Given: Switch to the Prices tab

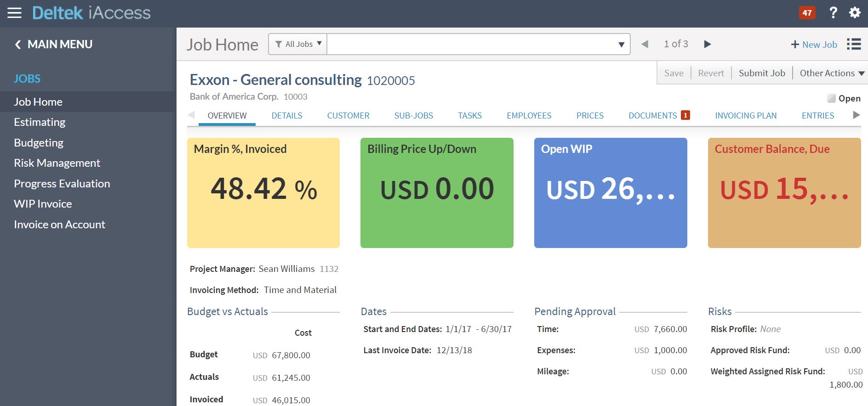Looking at the screenshot, I should [590, 116].
